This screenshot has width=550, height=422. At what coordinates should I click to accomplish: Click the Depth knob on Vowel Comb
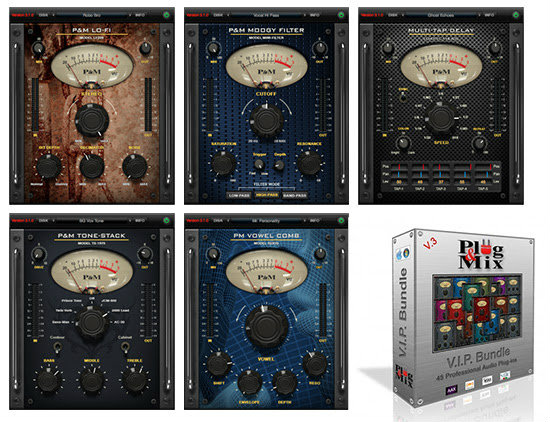pos(284,383)
